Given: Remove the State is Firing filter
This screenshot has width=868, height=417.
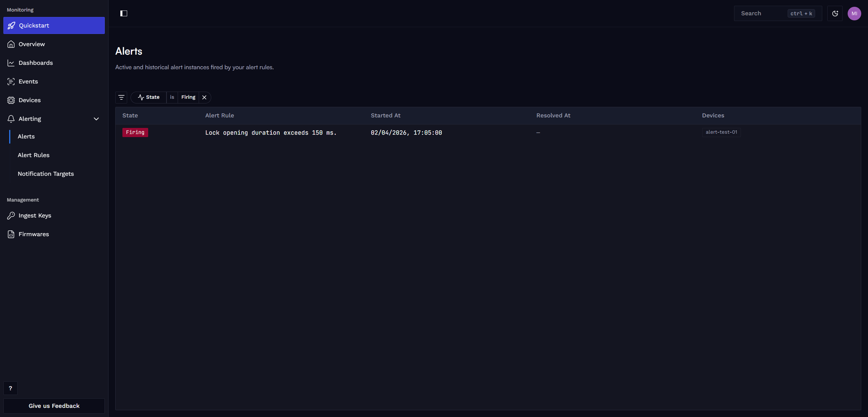Looking at the screenshot, I should [204, 97].
